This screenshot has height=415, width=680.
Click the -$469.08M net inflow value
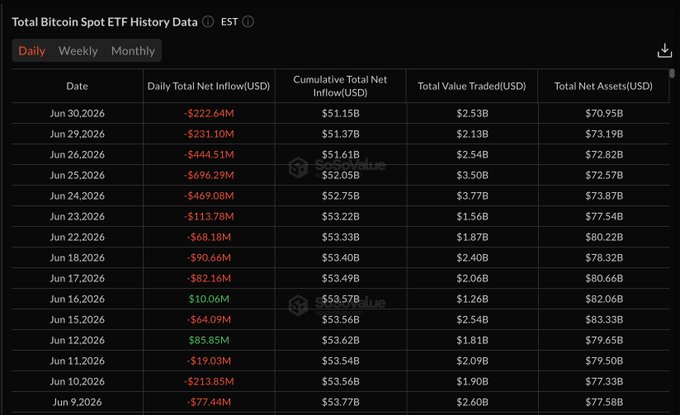(209, 196)
